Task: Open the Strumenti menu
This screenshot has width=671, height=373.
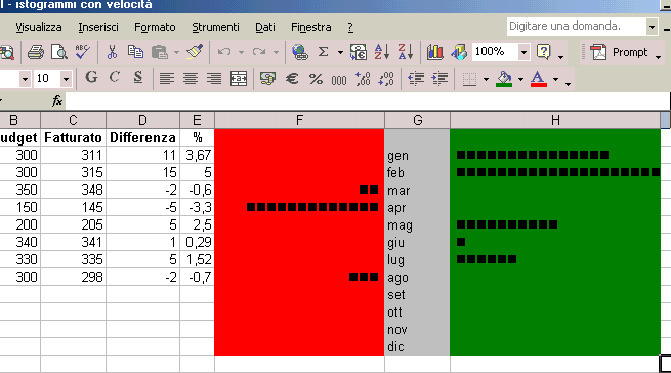Action: click(216, 27)
